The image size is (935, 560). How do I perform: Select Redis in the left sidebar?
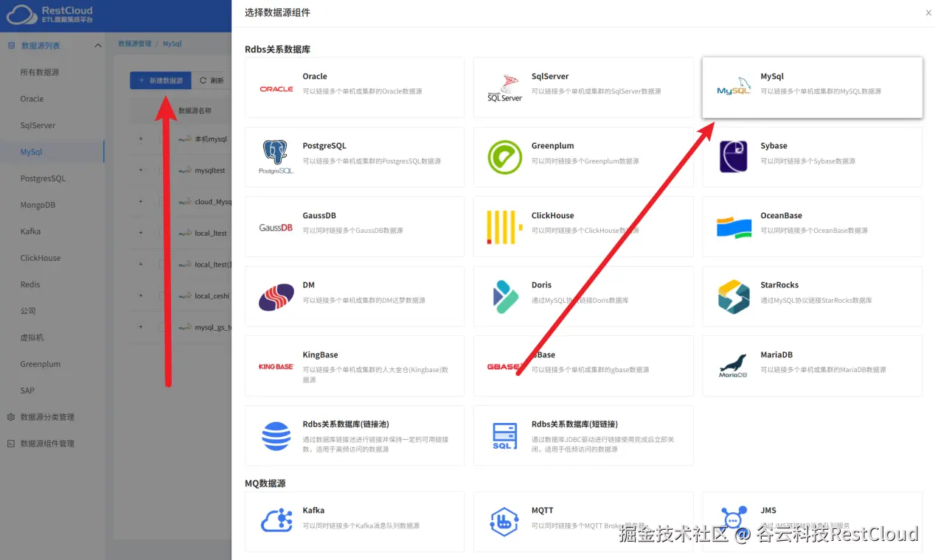pyautogui.click(x=30, y=284)
